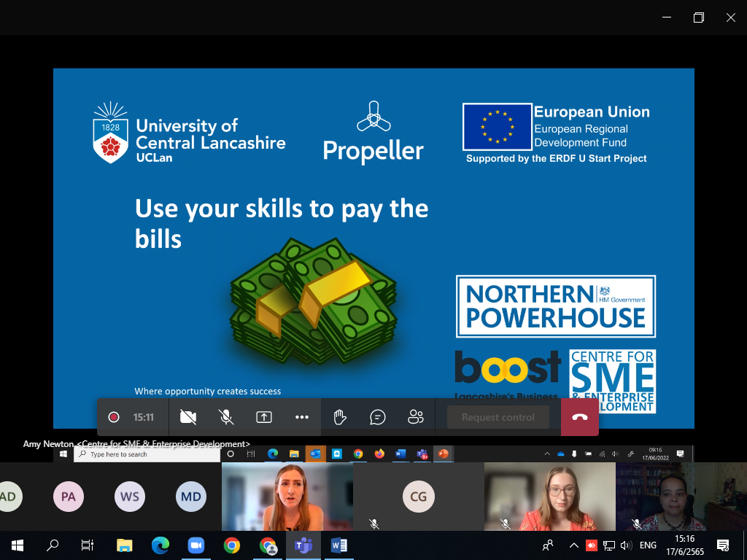
Task: Select the CG participant tile
Action: click(x=418, y=497)
